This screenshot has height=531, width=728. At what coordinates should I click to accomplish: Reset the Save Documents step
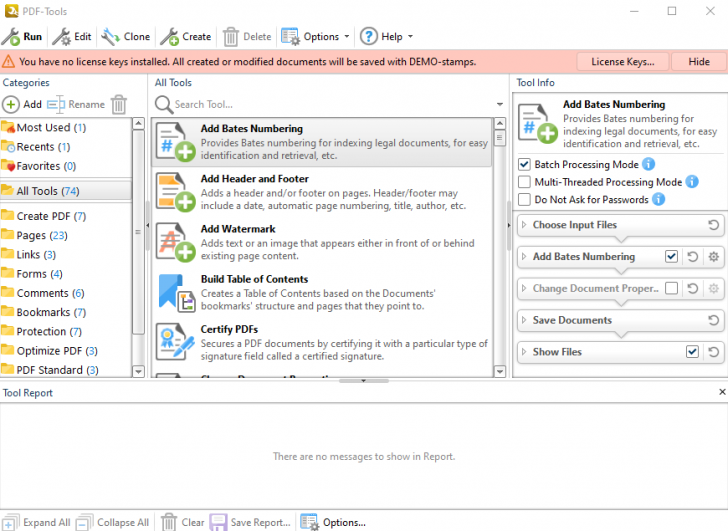pos(714,320)
